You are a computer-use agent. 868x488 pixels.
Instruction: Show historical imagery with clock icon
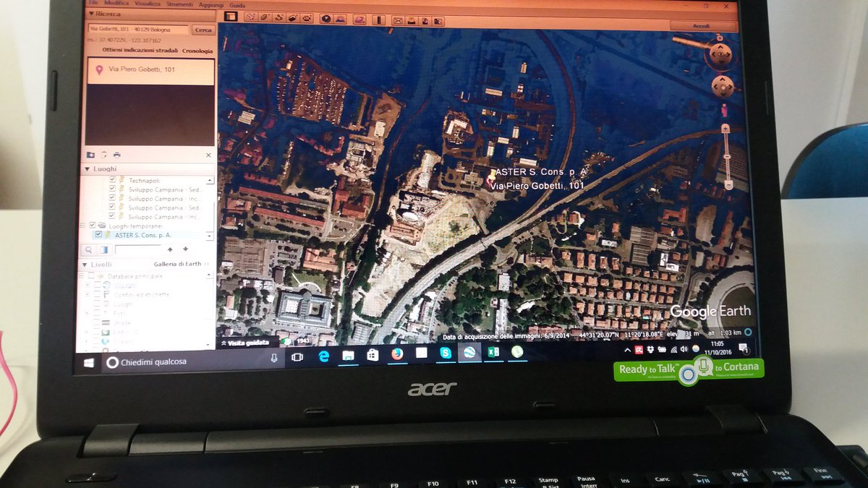pyautogui.click(x=327, y=19)
